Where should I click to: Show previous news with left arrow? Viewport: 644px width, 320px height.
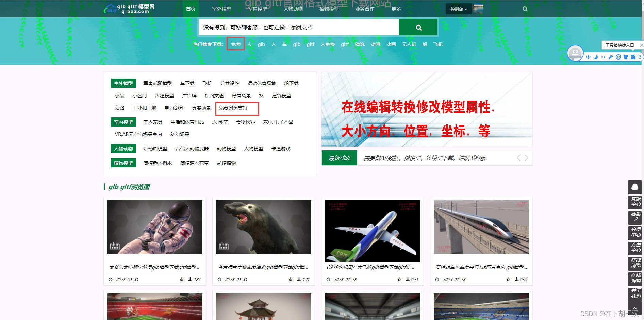(x=518, y=158)
